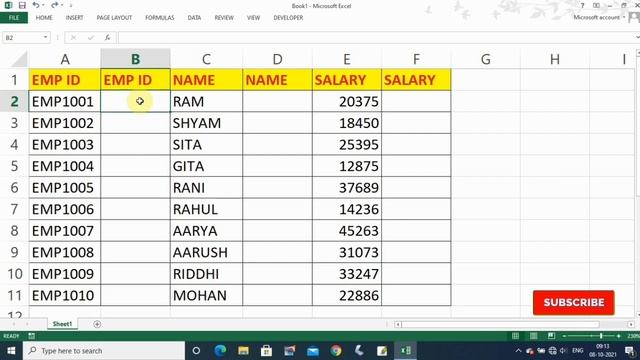Click the macro recording icon in status bar
The height and width of the screenshot is (360, 640).
31,336
